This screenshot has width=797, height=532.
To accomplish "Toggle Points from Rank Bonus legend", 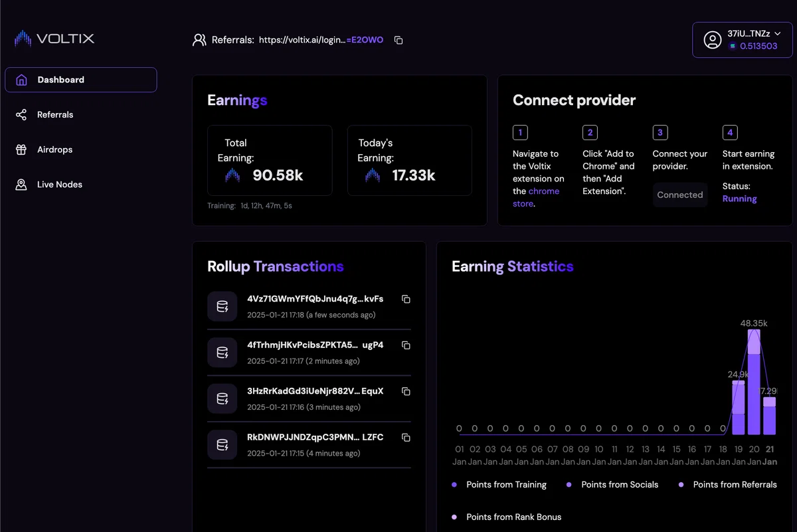I will click(x=507, y=517).
